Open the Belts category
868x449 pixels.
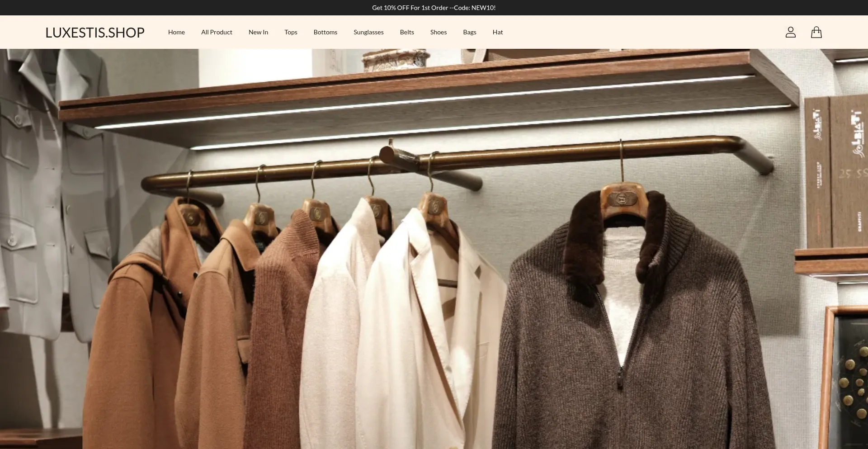tap(406, 32)
